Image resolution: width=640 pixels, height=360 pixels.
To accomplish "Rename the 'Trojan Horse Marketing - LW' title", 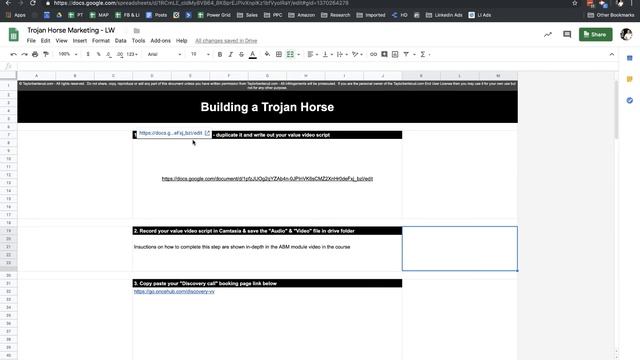I will pyautogui.click(x=71, y=30).
